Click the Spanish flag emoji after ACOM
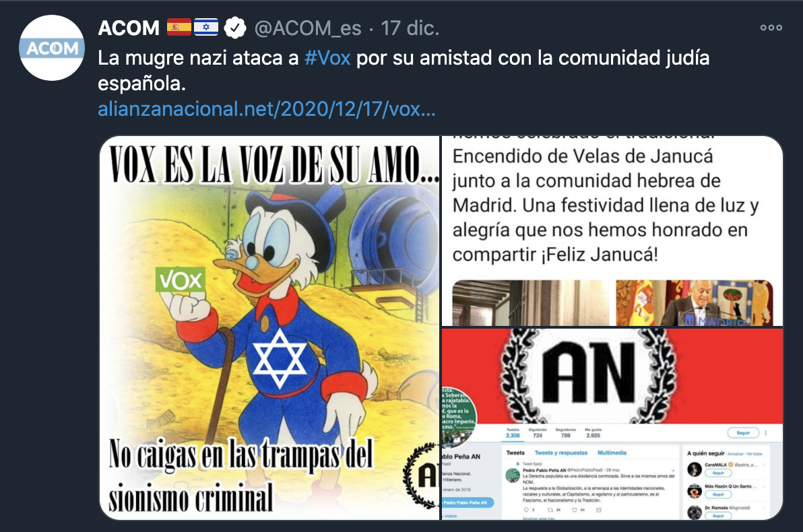Image resolution: width=803 pixels, height=532 pixels. click(179, 27)
